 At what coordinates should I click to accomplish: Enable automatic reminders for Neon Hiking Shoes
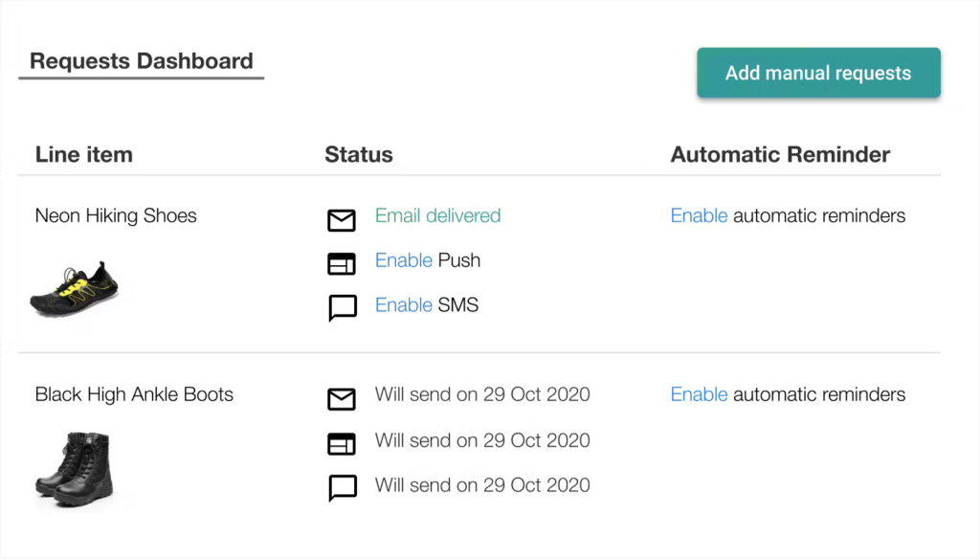click(x=699, y=216)
